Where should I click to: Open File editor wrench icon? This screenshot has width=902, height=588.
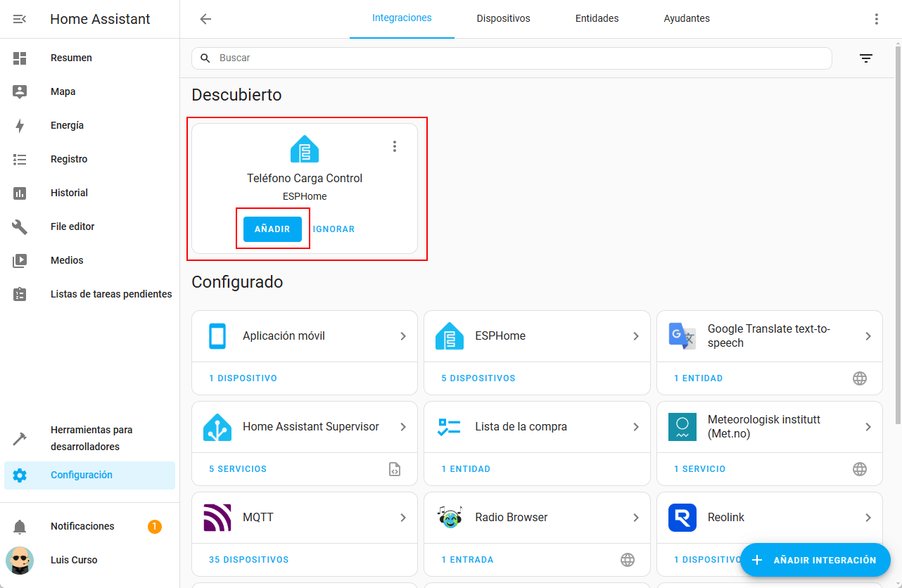point(20,226)
